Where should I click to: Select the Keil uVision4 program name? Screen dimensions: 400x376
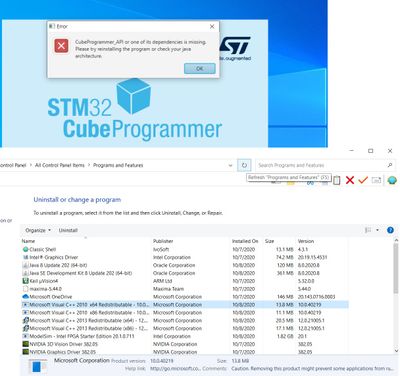click(x=43, y=281)
